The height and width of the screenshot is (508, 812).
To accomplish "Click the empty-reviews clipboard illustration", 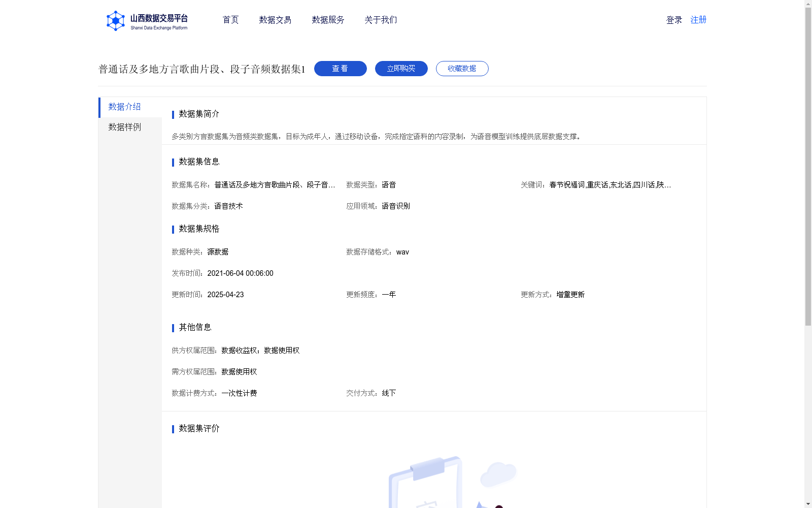I will click(452, 482).
